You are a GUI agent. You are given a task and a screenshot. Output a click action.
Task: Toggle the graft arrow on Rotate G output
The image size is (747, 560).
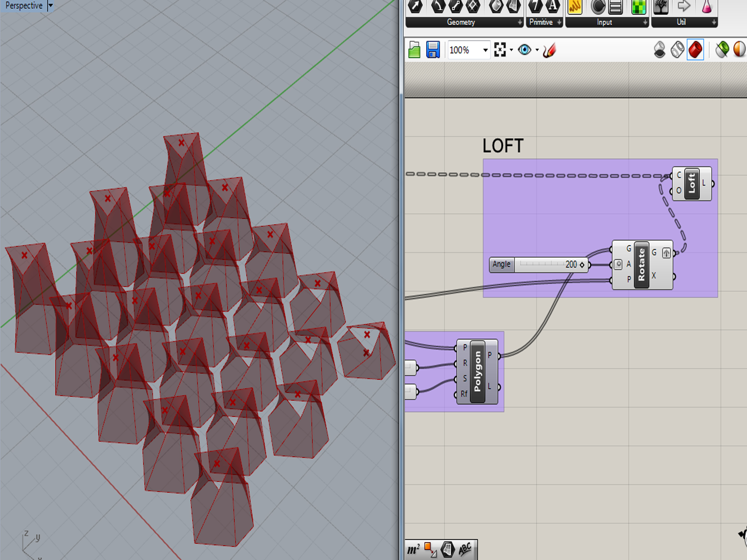[x=666, y=253]
